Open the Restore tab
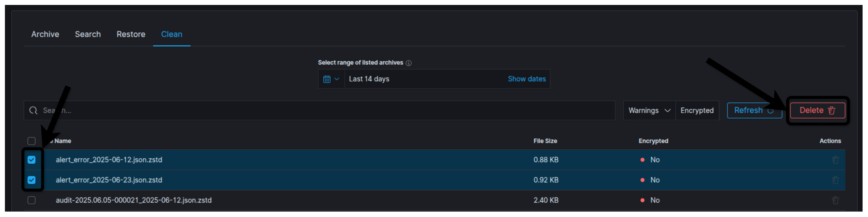The height and width of the screenshot is (217, 868). 131,34
